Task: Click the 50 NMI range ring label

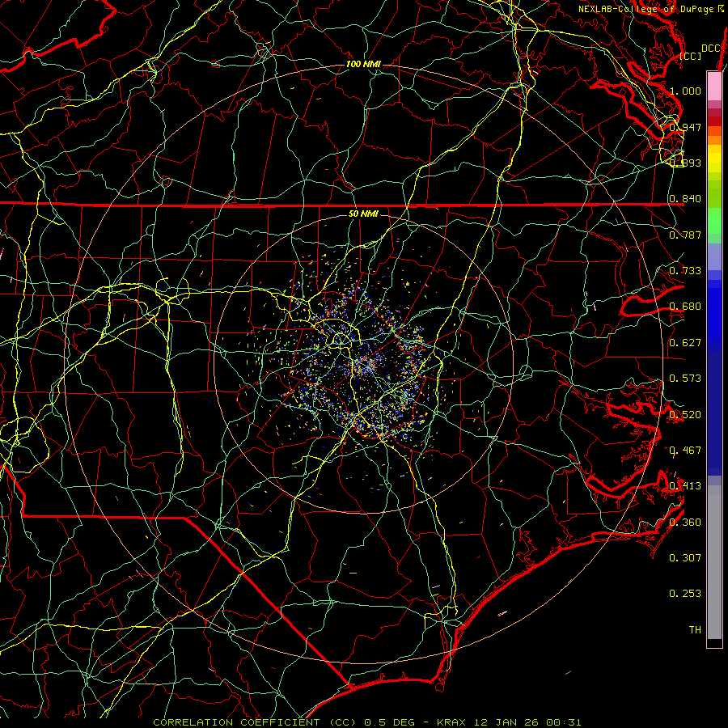Action: click(363, 214)
